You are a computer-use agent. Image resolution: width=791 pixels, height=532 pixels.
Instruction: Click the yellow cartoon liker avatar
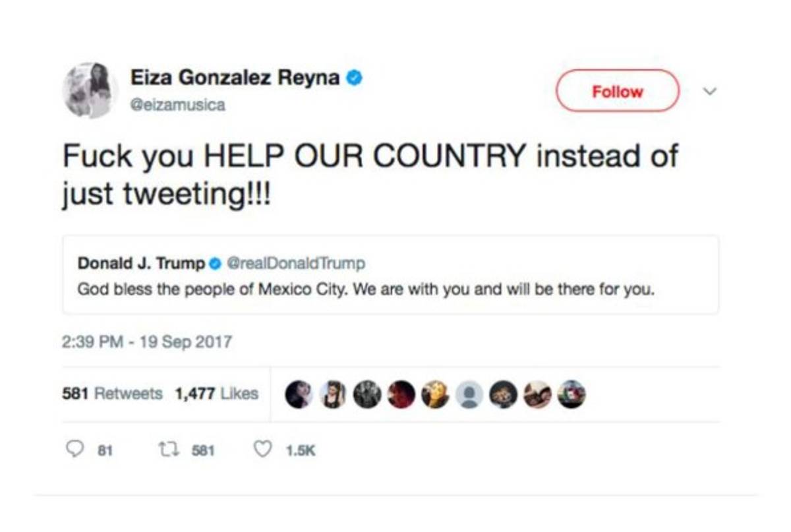tap(435, 394)
